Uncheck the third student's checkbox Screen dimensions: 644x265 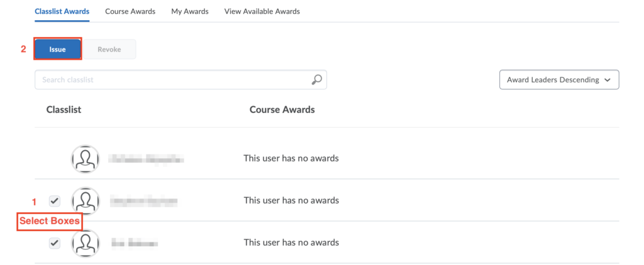click(x=55, y=243)
